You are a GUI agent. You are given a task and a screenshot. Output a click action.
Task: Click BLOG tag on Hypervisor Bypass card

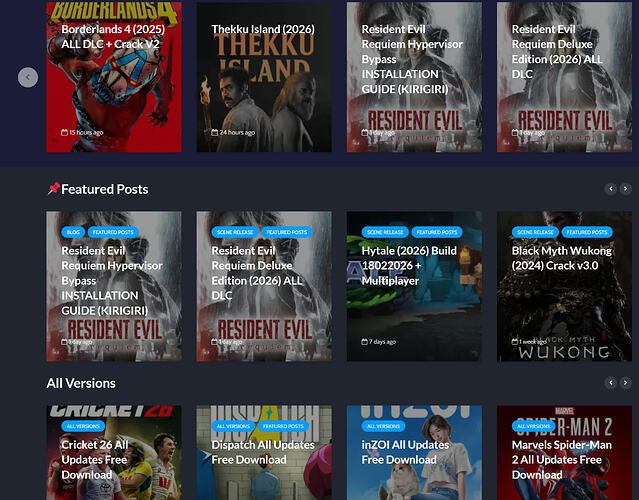click(x=73, y=232)
